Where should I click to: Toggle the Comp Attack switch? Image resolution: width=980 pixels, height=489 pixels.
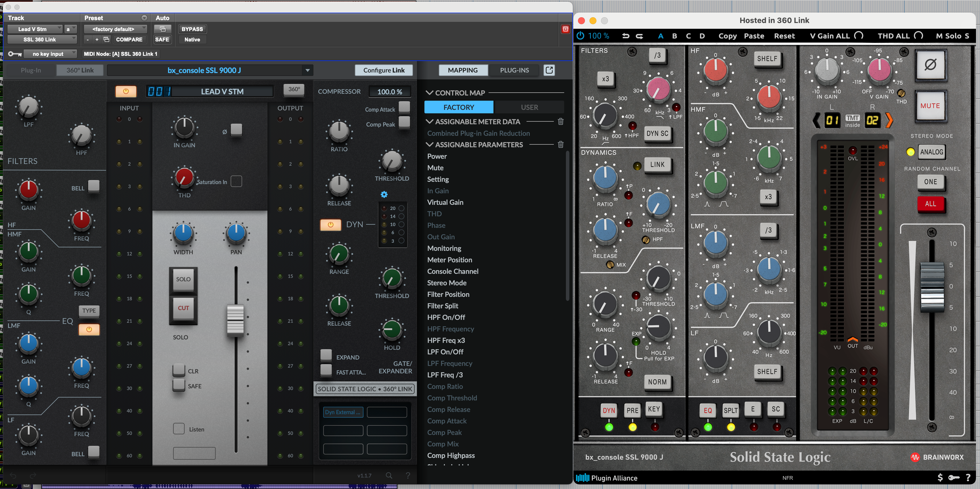[404, 107]
